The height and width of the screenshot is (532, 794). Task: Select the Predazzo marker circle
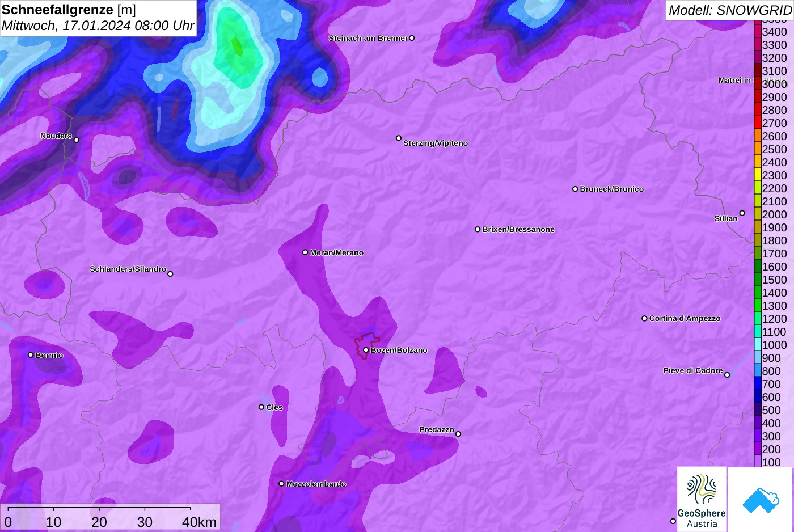pyautogui.click(x=458, y=434)
